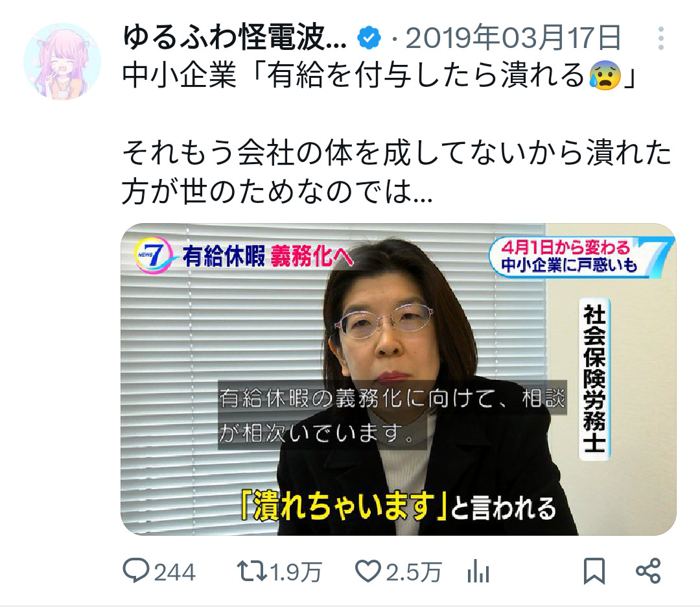Open the embedded news screenshot image
The width and height of the screenshot is (700, 609).
click(398, 379)
